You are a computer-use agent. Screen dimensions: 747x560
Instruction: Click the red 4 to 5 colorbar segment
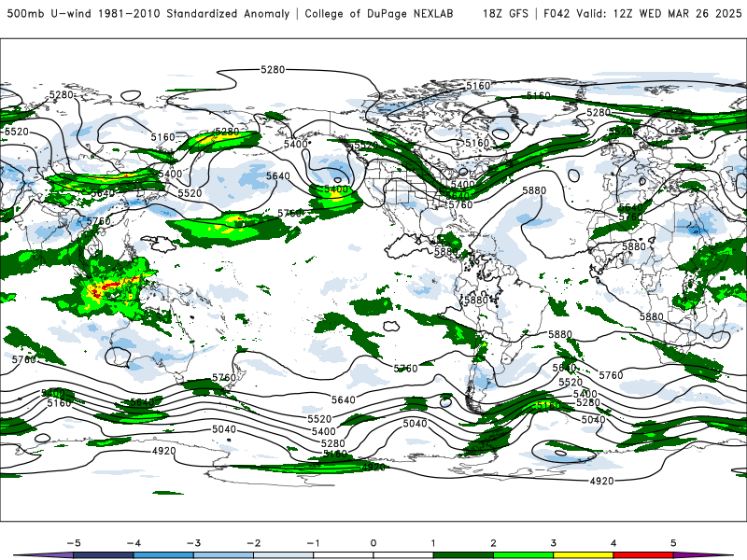643,555
